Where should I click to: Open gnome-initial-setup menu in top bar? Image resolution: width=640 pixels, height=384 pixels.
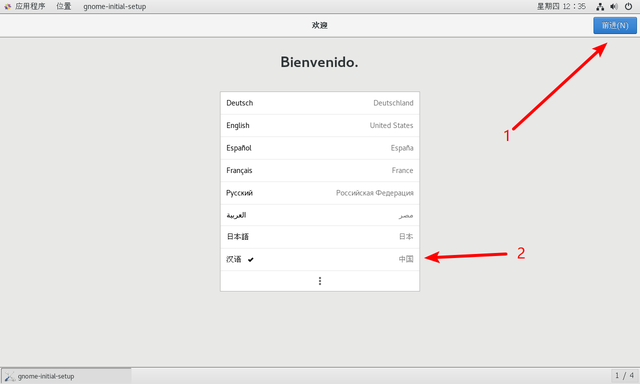115,7
